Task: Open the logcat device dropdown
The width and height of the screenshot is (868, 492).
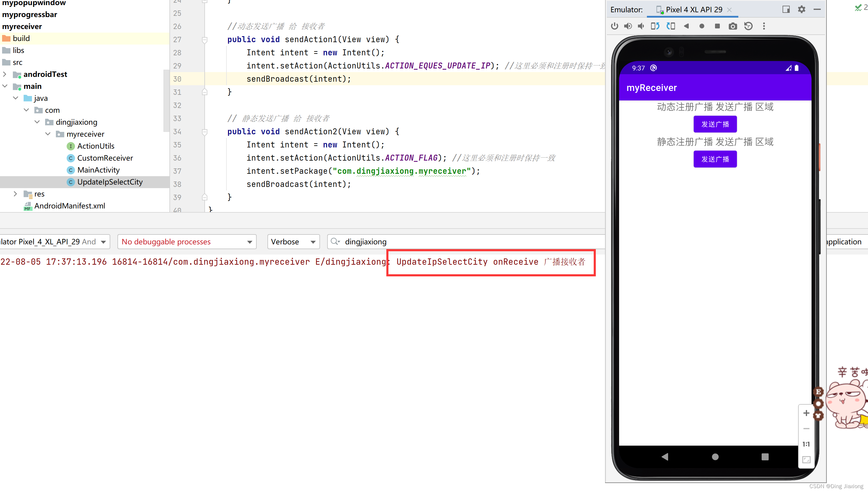Action: (55, 242)
